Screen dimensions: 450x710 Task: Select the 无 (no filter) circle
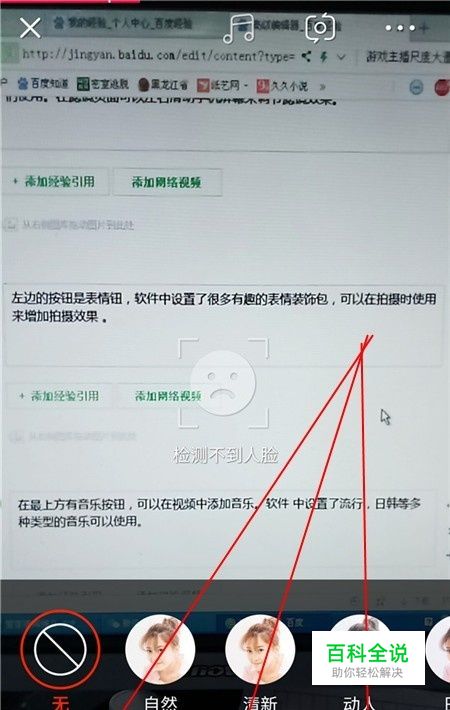pyautogui.click(x=60, y=649)
